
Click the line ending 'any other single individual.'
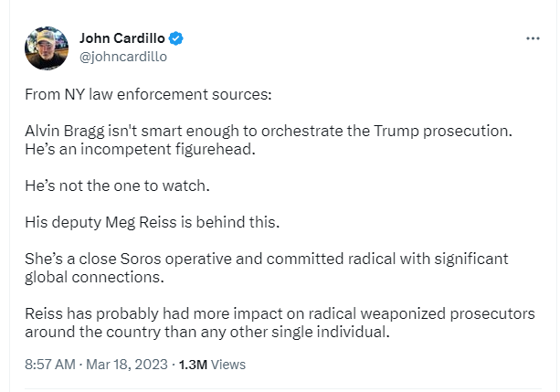click(x=207, y=332)
